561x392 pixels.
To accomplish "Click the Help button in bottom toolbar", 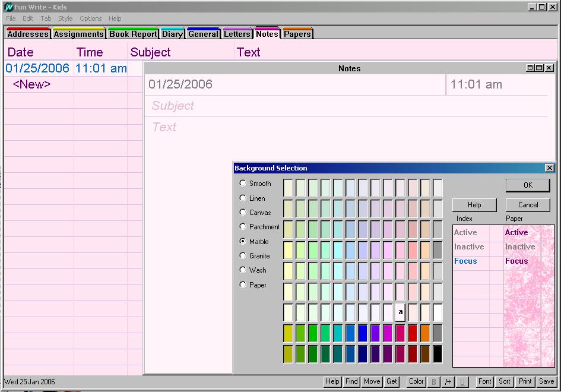I will tap(332, 382).
